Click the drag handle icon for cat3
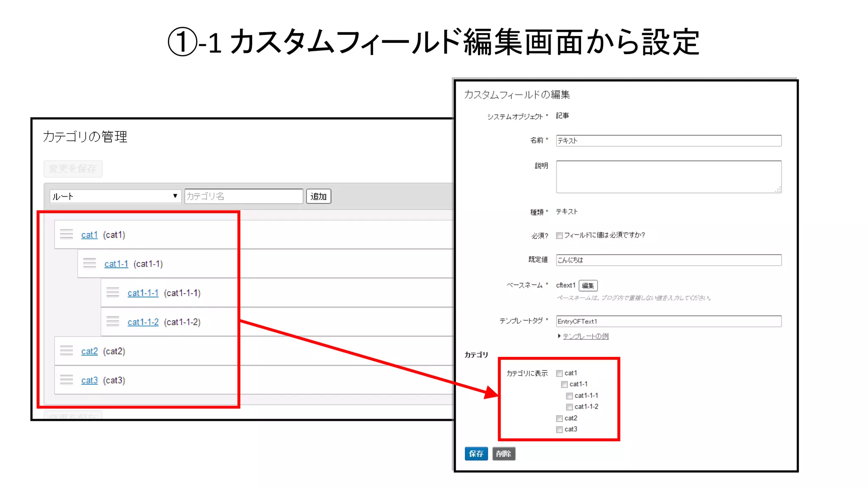 coord(67,380)
